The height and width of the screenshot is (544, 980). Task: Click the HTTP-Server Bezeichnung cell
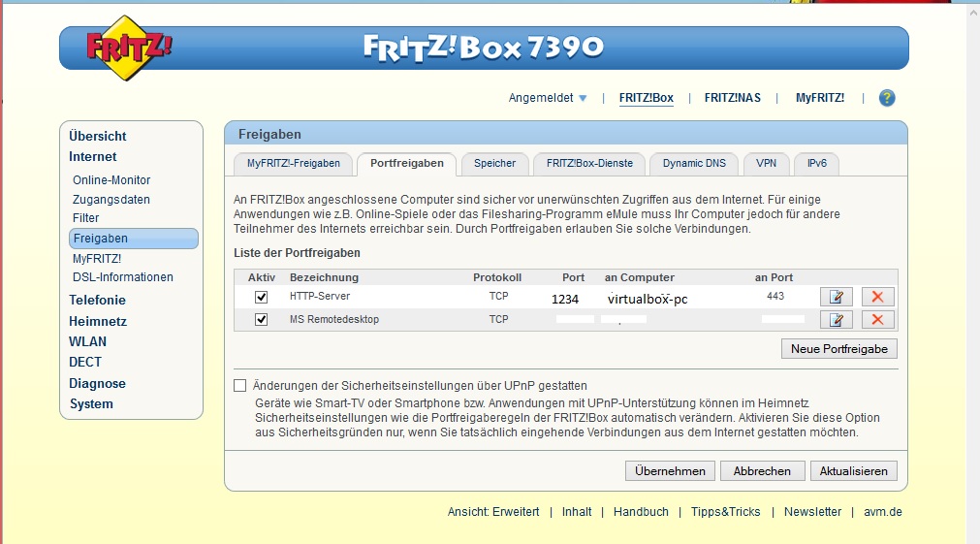coord(319,297)
